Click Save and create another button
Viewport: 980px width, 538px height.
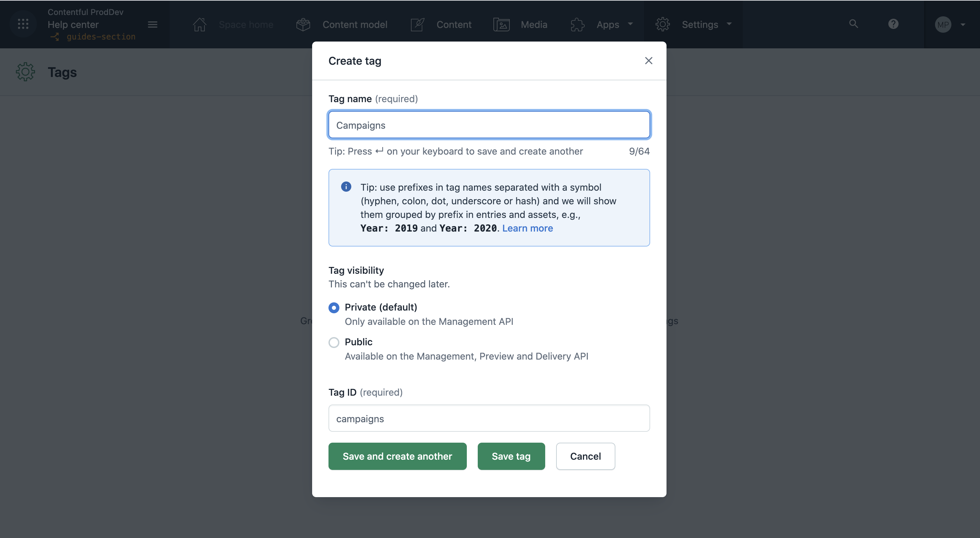pos(397,456)
